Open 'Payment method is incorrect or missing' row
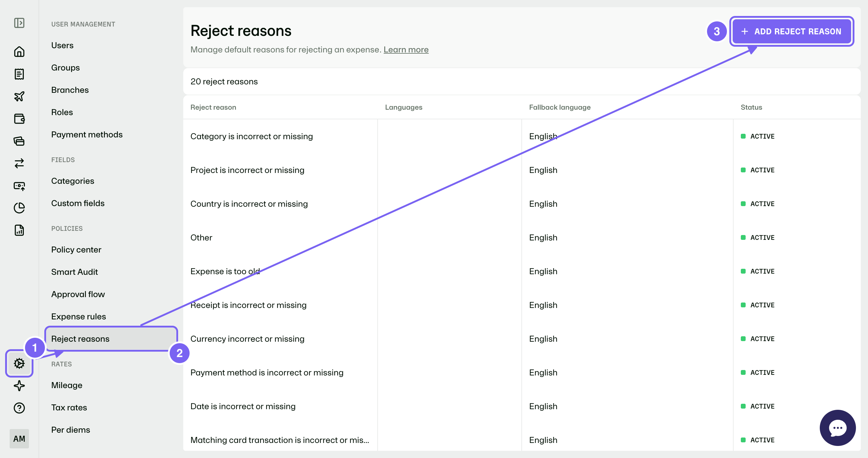 [x=522, y=372]
